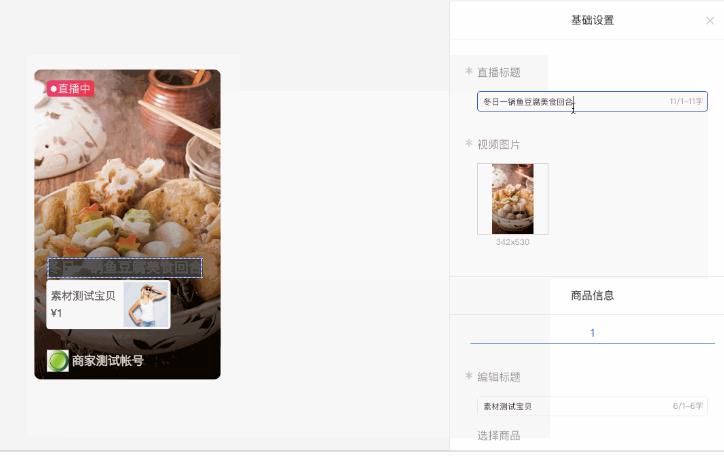Click the 编辑标题 field label
Image resolution: width=724 pixels, height=456 pixels.
tap(499, 377)
